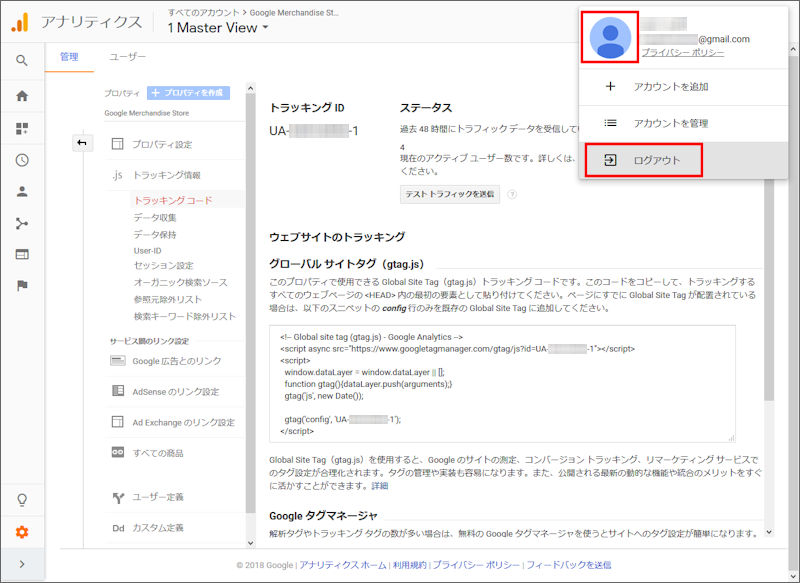Select アカウントを管理 menu item
Image resolution: width=800 pixels, height=583 pixels.
[684, 123]
